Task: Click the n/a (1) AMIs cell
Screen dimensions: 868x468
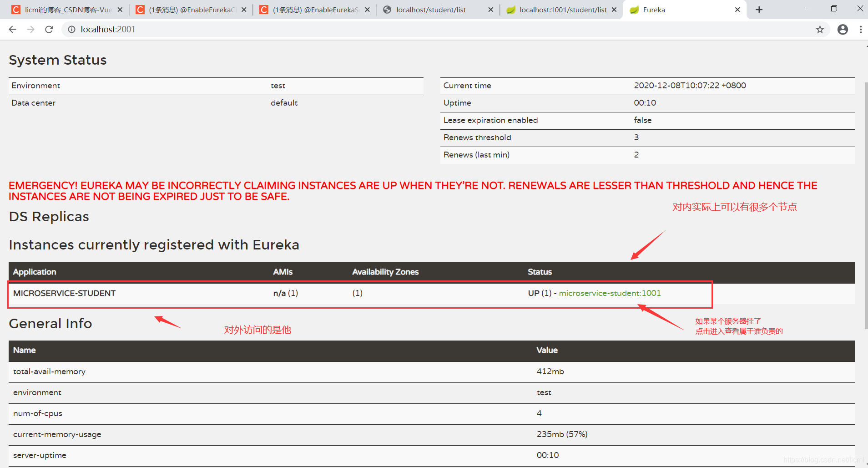Action: tap(285, 293)
